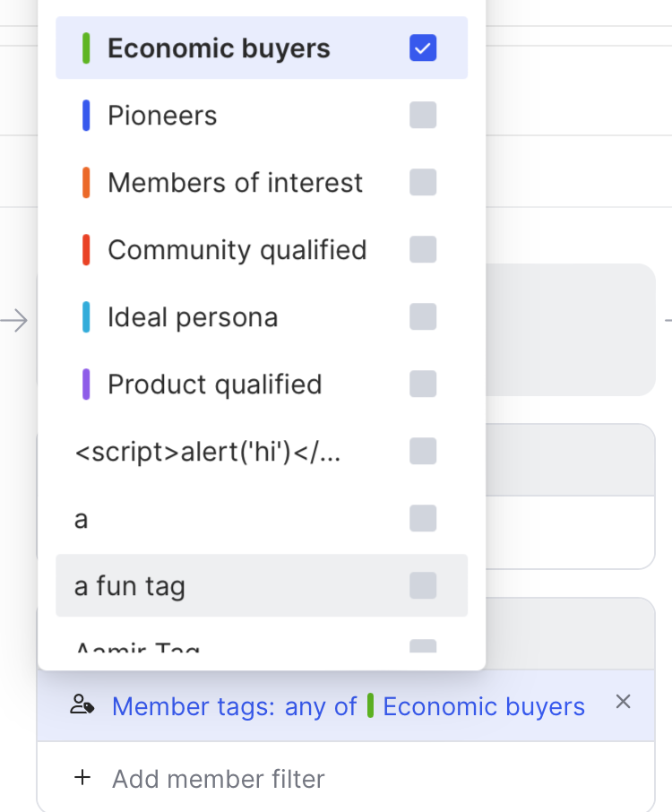Click Add member filter text
The height and width of the screenshot is (812, 672).
[218, 779]
